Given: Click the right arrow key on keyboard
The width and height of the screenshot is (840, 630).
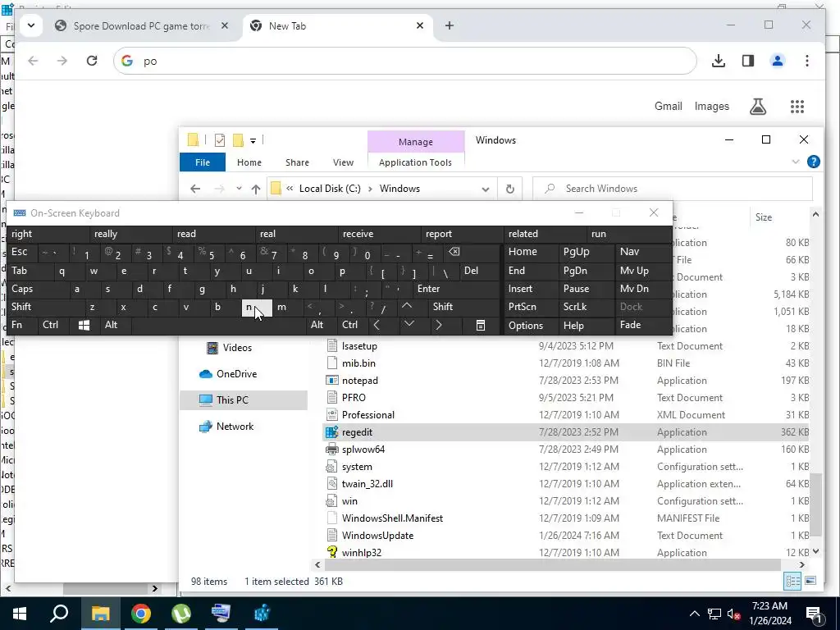Looking at the screenshot, I should point(439,325).
